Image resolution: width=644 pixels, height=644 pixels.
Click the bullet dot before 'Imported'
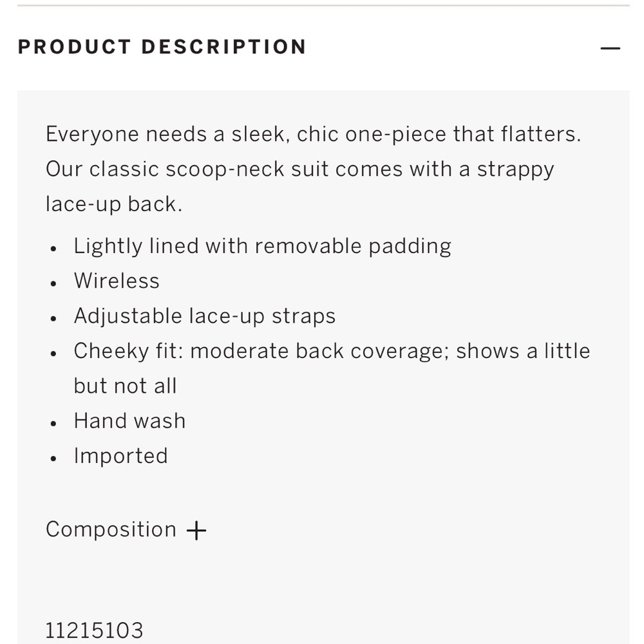[x=53, y=459]
